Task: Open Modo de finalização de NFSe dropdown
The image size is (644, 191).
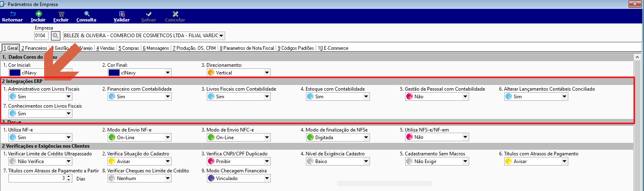Action: (366, 138)
